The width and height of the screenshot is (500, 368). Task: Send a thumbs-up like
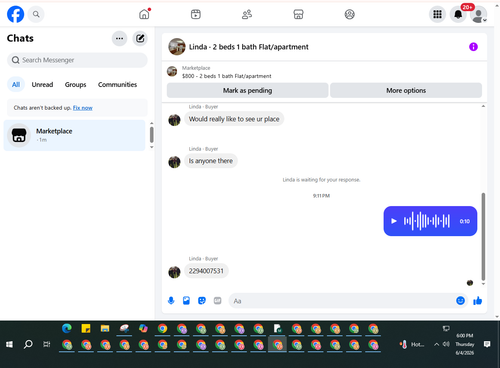(x=478, y=301)
